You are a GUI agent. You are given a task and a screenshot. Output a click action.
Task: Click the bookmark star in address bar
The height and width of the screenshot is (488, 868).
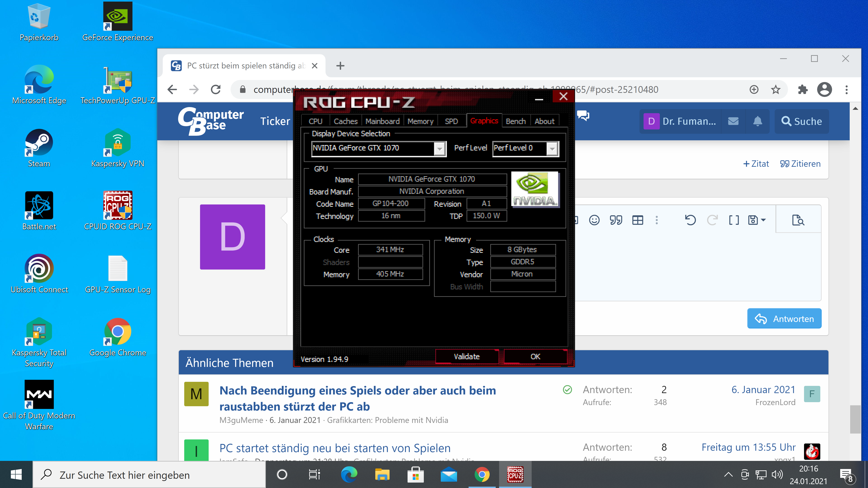(x=776, y=90)
